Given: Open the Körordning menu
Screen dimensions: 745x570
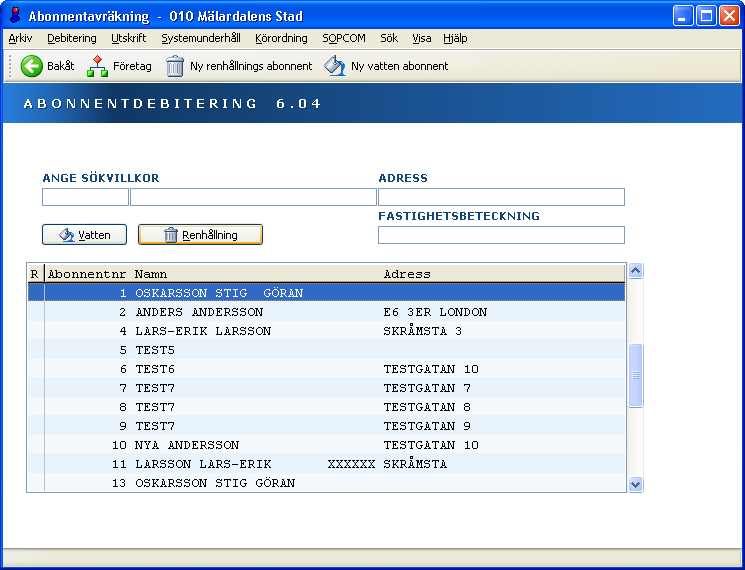Looking at the screenshot, I should pos(281,38).
